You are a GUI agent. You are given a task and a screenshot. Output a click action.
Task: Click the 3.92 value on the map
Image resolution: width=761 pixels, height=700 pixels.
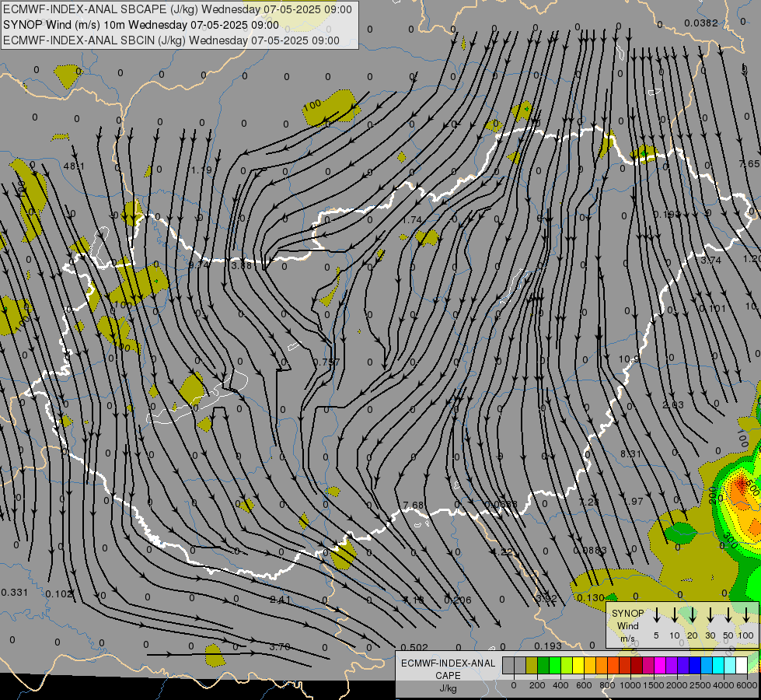pyautogui.click(x=546, y=598)
